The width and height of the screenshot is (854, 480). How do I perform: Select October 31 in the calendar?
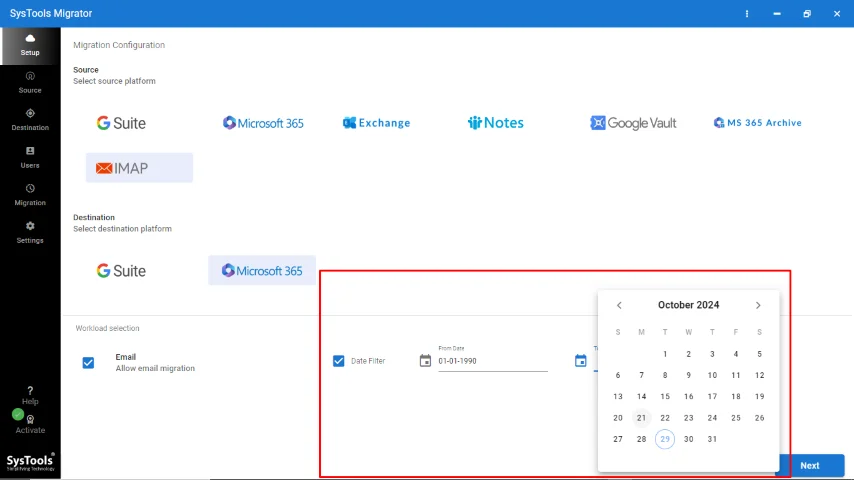[x=712, y=439]
